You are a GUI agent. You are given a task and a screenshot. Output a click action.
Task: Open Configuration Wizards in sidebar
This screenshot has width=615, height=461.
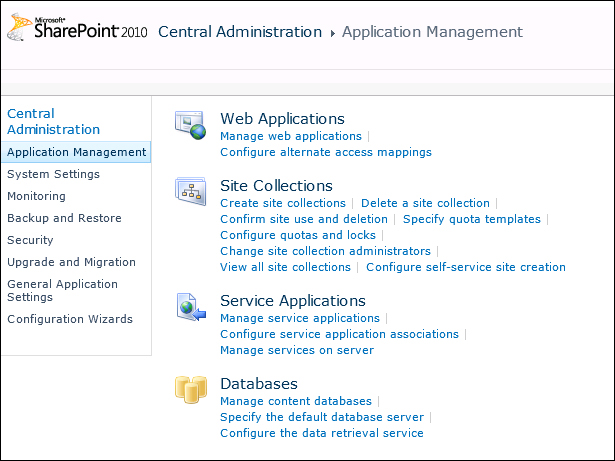[x=69, y=319]
